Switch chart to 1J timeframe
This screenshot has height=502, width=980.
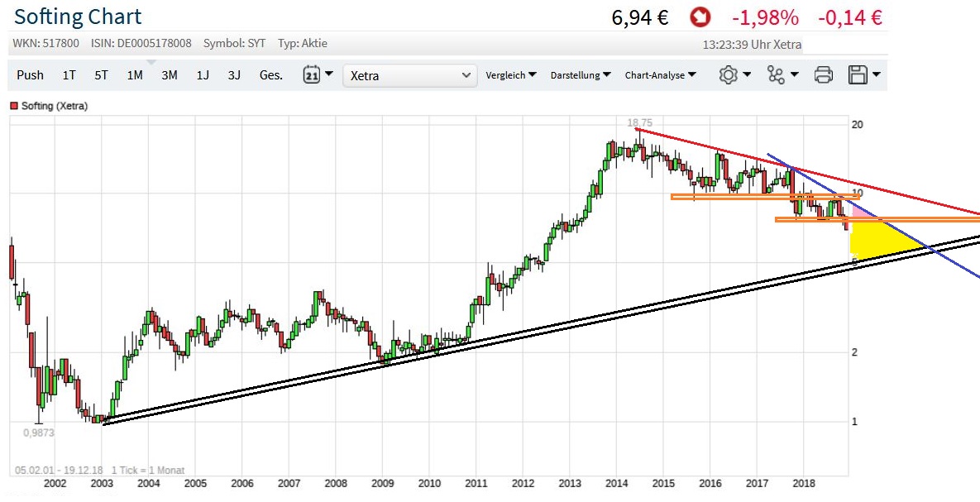203,75
